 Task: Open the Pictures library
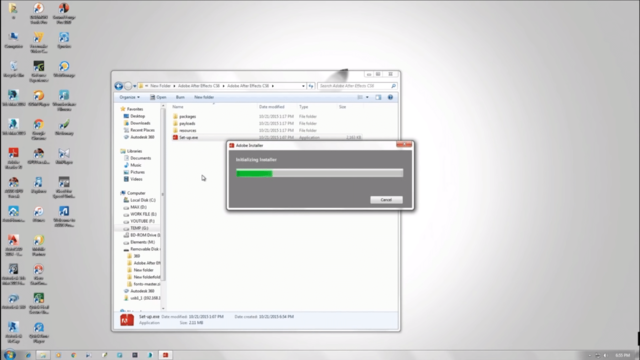[x=137, y=172]
